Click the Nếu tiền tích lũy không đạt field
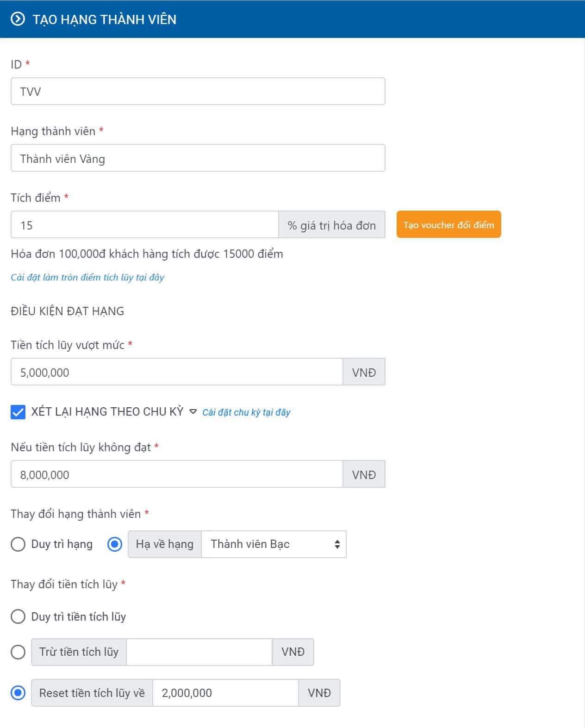 177,474
